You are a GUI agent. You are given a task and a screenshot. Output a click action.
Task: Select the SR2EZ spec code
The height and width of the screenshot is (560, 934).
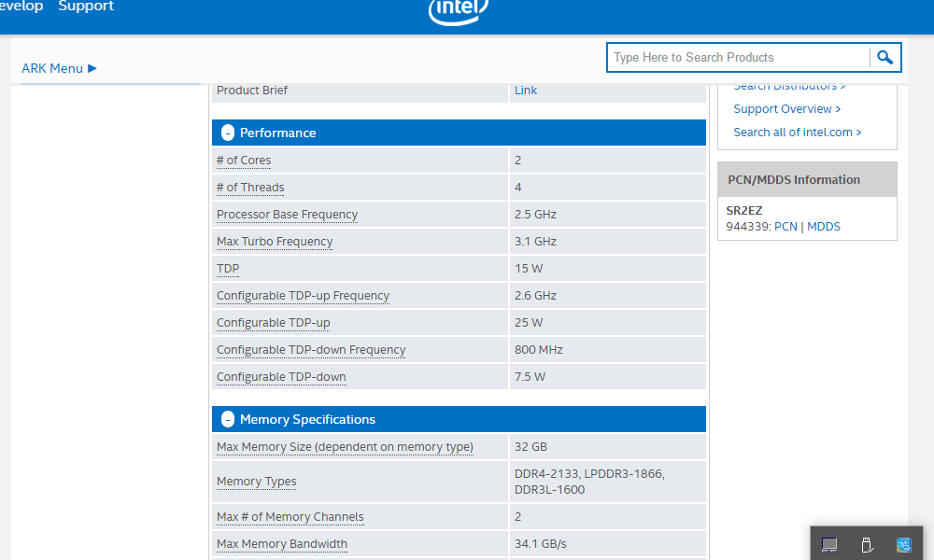tap(744, 211)
